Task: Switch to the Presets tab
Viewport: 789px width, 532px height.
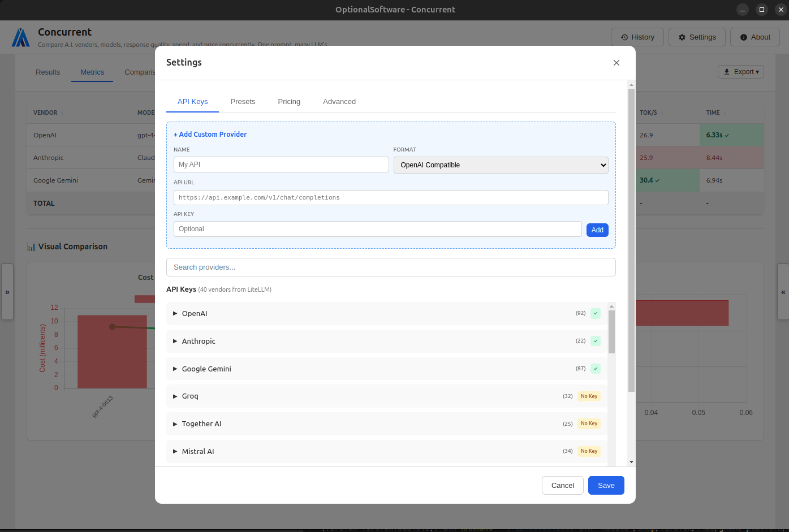Action: (x=243, y=101)
